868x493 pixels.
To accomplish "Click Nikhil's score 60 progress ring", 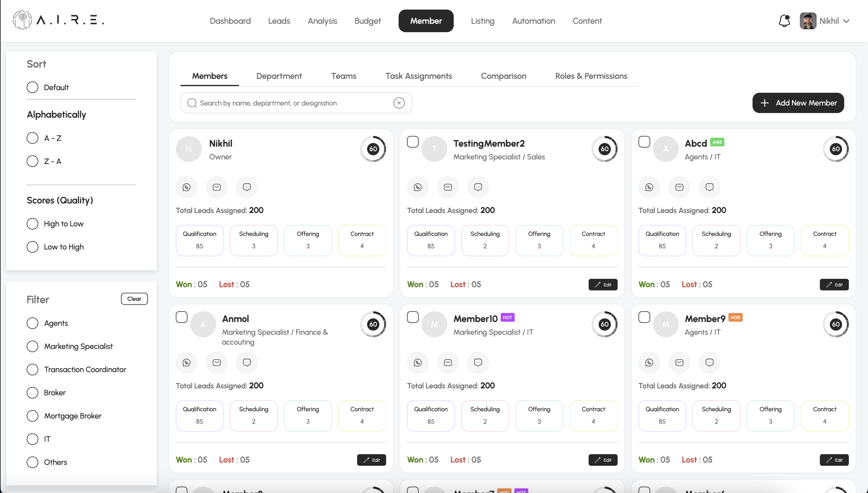I will [373, 149].
